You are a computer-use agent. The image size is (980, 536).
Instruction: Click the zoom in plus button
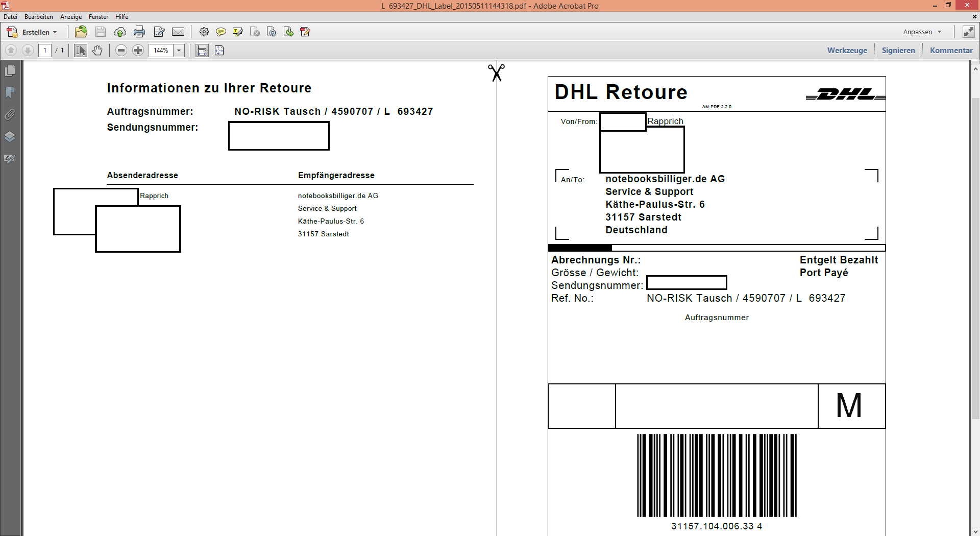[x=138, y=51]
